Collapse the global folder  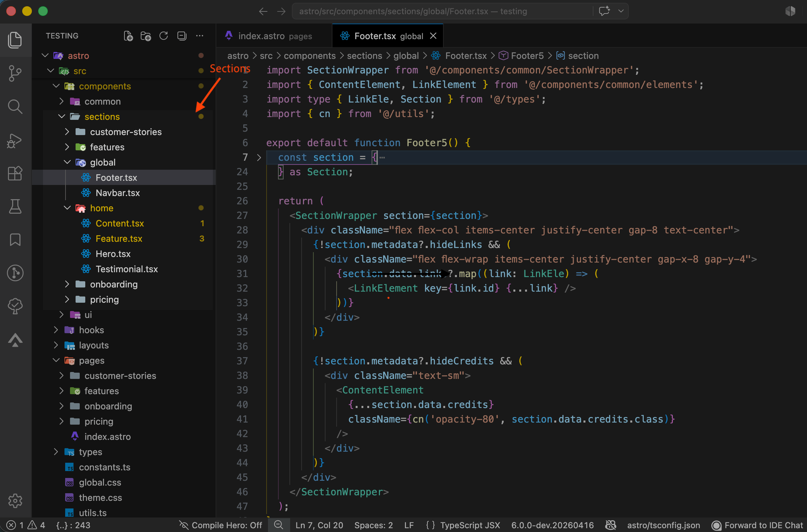click(x=67, y=162)
